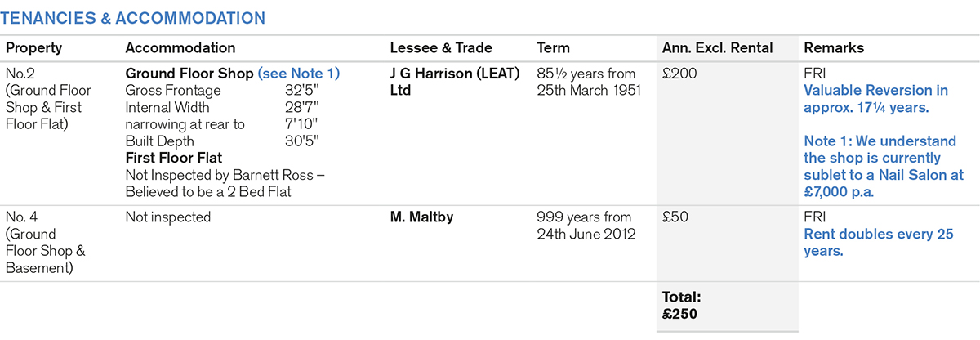Screen dimensions: 980x340
Task: Click the Term column header
Action: tap(554, 48)
